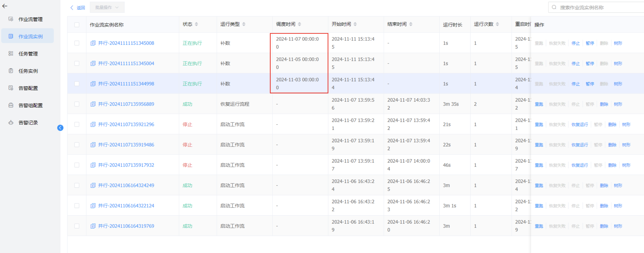Collapse sidebar with blue chevron button
The width and height of the screenshot is (644, 253).
click(x=60, y=128)
